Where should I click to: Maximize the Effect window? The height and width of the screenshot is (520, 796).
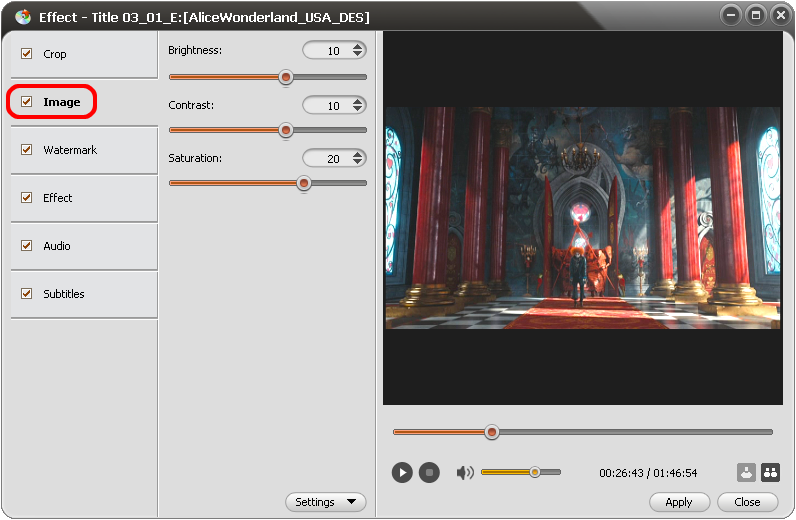pos(755,15)
